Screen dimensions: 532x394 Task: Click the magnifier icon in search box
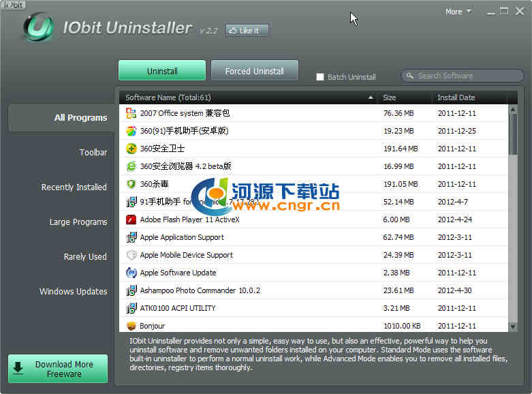point(410,76)
